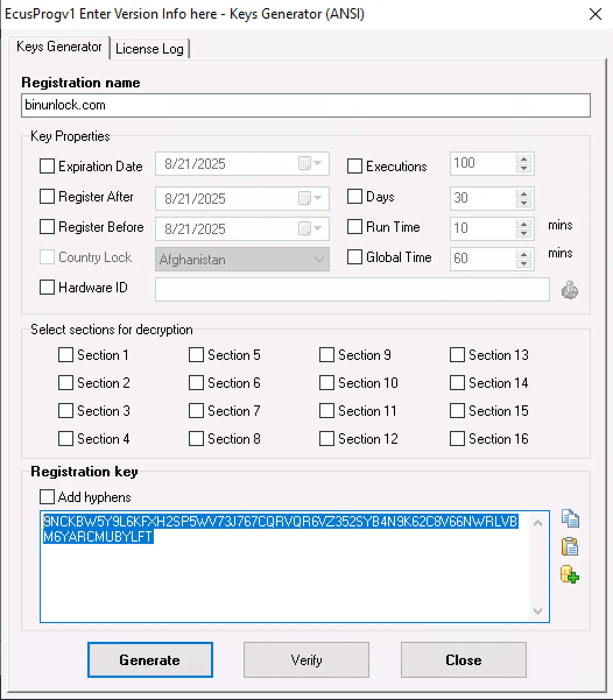The image size is (613, 700).
Task: Enable Section 7 for decryption
Action: [x=196, y=411]
